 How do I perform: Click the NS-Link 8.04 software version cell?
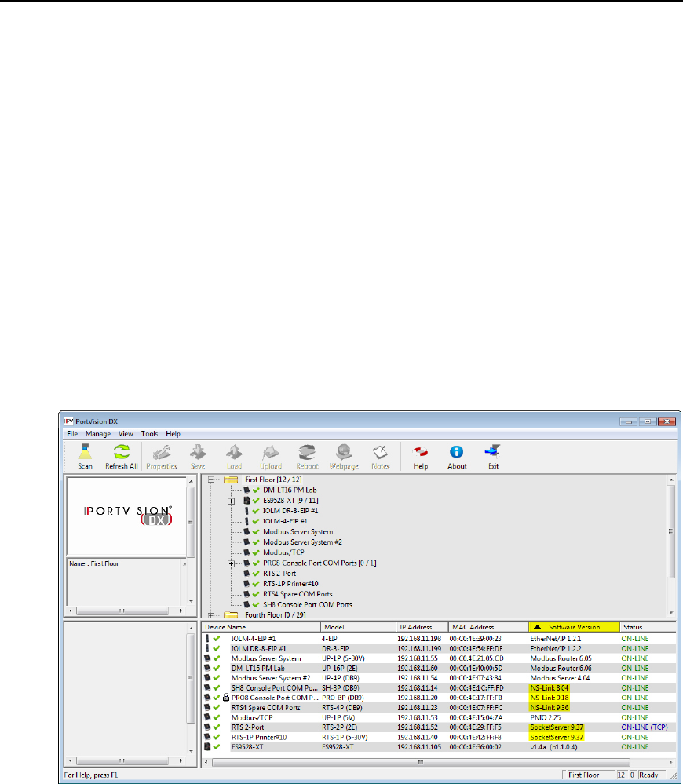(549, 688)
